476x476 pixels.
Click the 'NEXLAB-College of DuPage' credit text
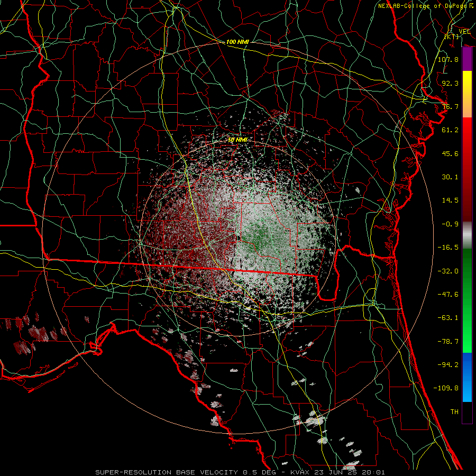pos(422,6)
